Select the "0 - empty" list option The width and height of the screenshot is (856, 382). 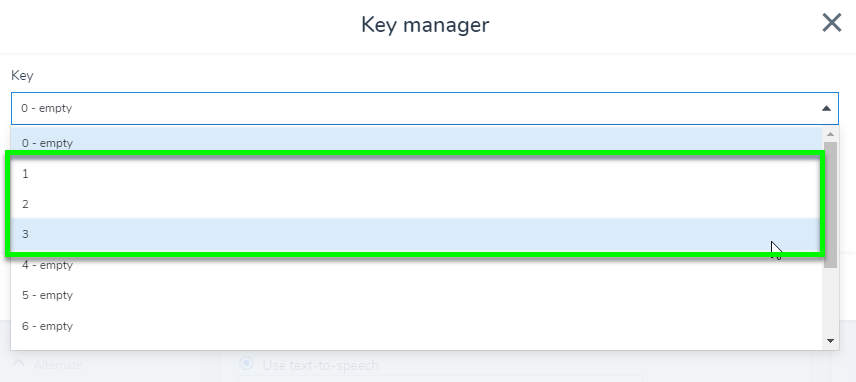(x=417, y=143)
